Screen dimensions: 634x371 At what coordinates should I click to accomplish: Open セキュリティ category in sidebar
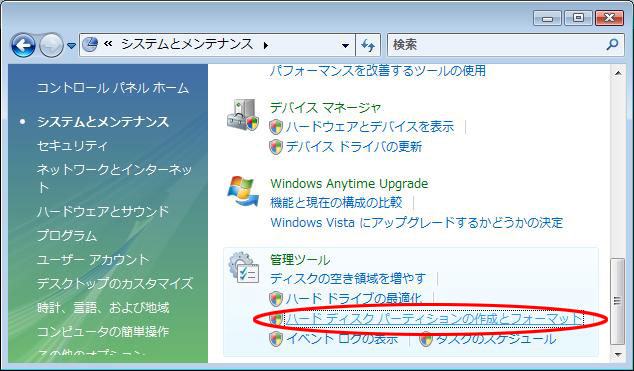point(72,145)
